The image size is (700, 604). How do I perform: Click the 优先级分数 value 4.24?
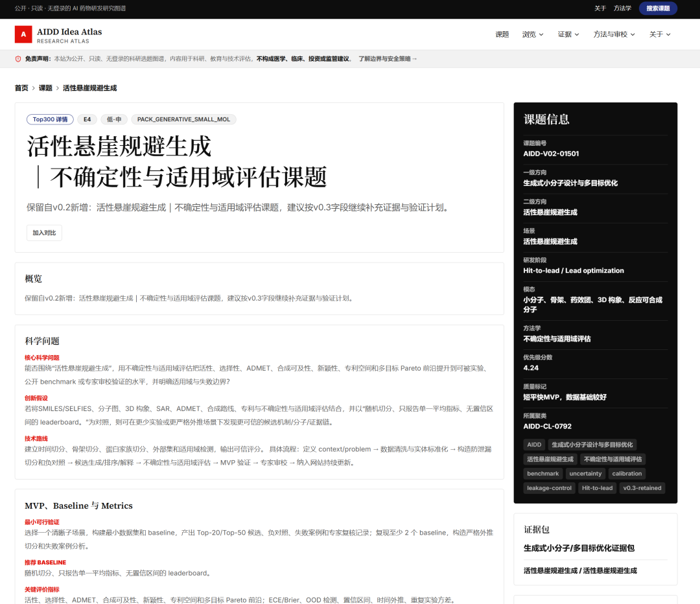(531, 368)
